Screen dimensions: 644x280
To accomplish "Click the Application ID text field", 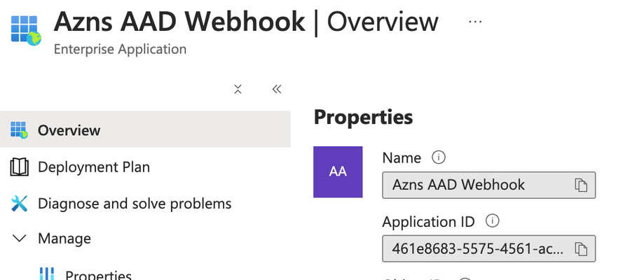I will [x=488, y=248].
